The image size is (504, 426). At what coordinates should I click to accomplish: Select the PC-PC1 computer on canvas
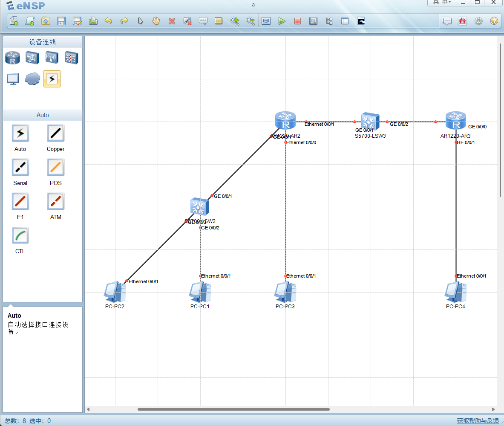click(200, 292)
